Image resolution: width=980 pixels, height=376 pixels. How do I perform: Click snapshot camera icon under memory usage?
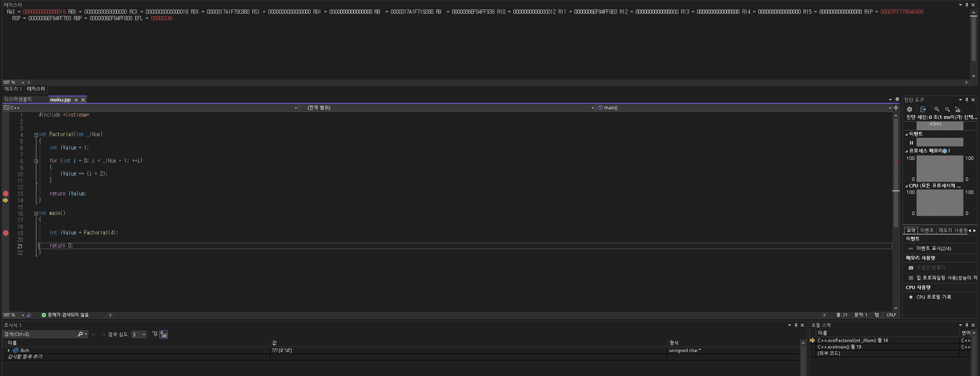911,268
